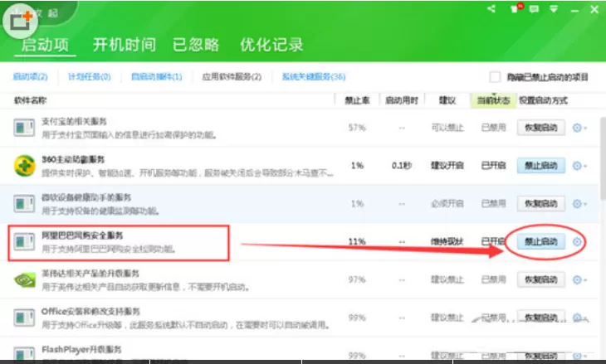This screenshot has width=606, height=364.
Task: Sort by the 建议 column header
Action: 447,100
